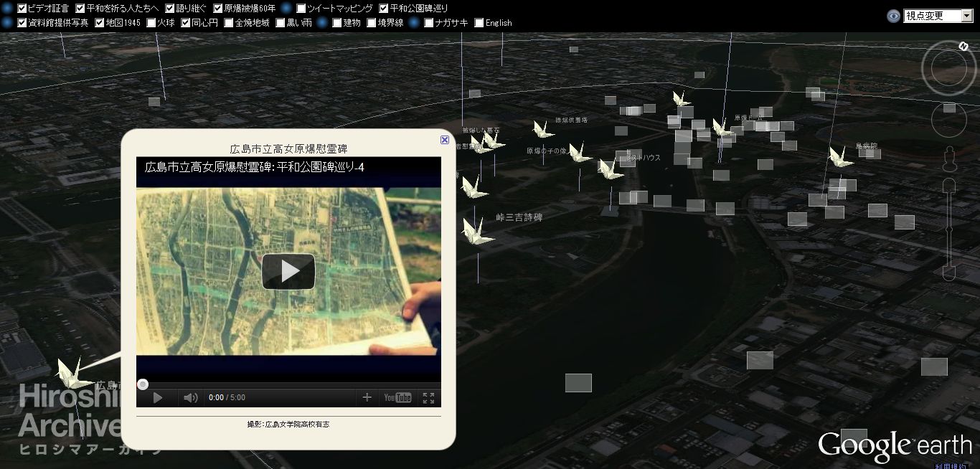Click zoom-out end of zoom slider
The image size is (980, 469).
click(x=949, y=273)
